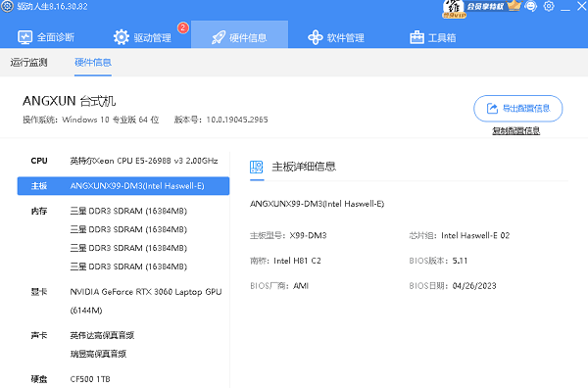Click the 工具箱 briefcase icon
This screenshot has height=388, width=588.
[x=416, y=37]
